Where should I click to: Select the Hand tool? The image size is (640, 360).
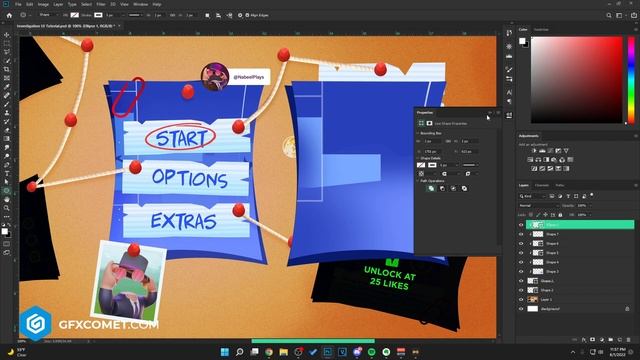click(x=7, y=199)
